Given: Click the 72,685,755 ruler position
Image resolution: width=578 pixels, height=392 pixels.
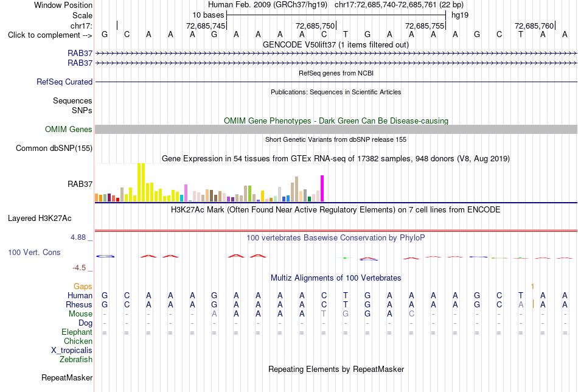Looking at the screenshot, I should (x=424, y=26).
